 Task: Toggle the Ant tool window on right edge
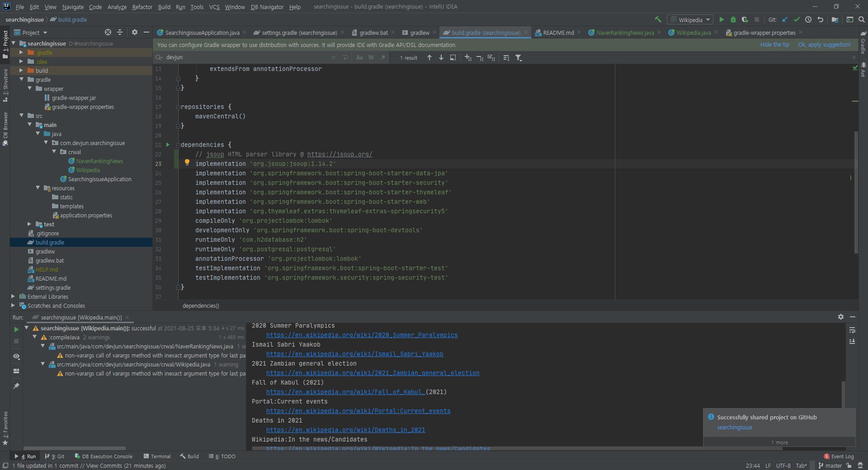[863, 69]
